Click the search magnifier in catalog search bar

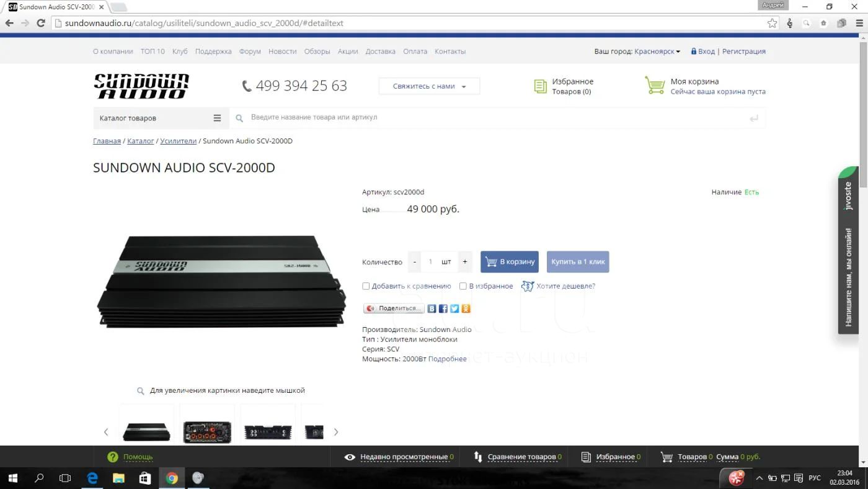(239, 118)
